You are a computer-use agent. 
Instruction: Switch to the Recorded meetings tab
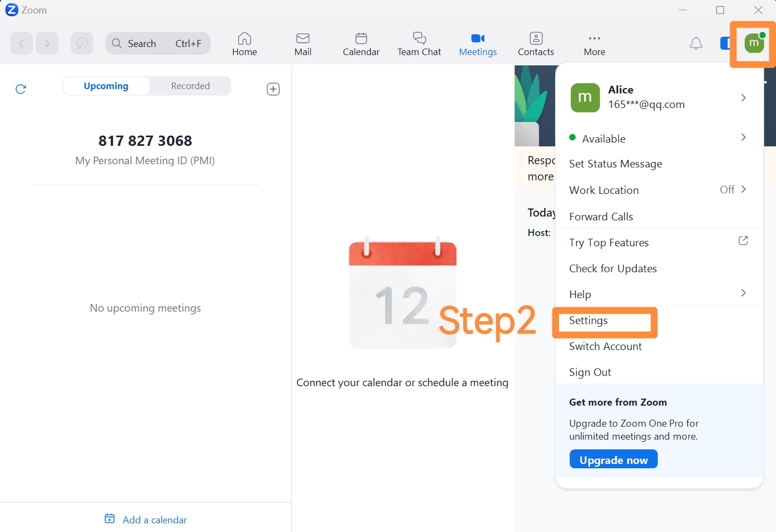(190, 86)
